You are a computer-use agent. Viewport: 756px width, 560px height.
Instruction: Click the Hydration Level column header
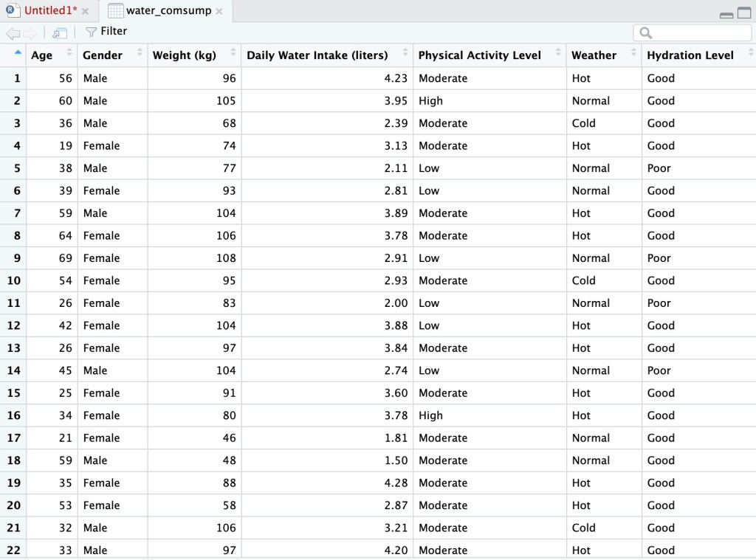click(690, 55)
